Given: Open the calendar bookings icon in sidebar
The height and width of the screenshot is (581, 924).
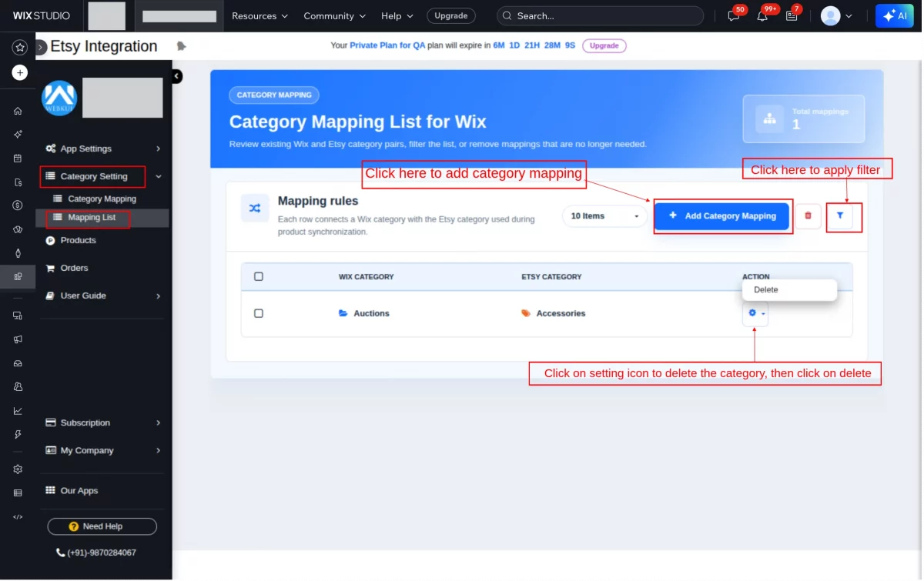Looking at the screenshot, I should tap(18, 158).
